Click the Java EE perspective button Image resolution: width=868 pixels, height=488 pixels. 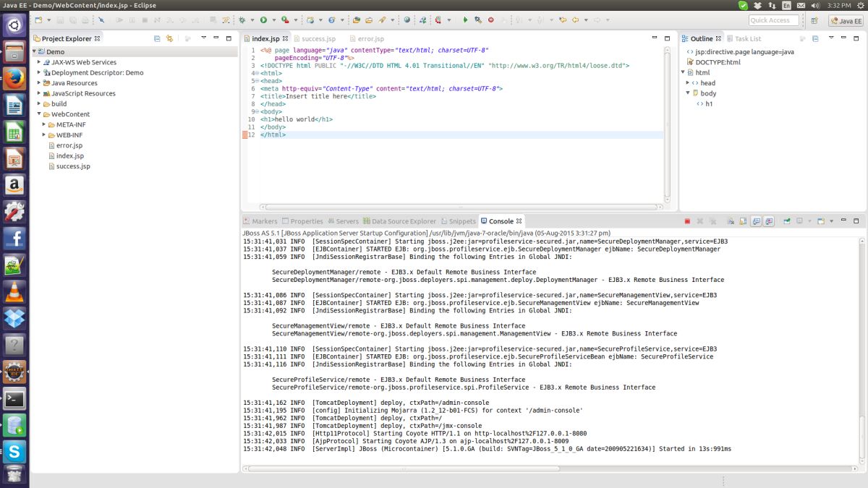click(x=846, y=21)
